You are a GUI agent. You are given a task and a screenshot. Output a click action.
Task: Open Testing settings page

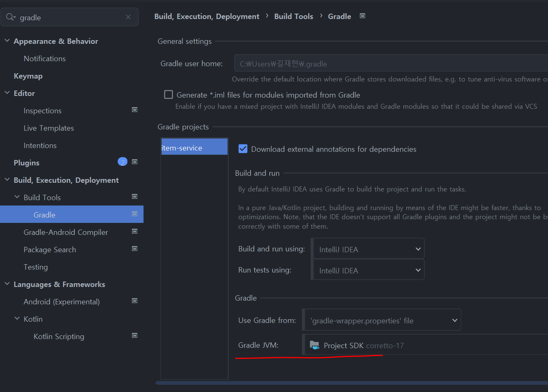point(36,267)
